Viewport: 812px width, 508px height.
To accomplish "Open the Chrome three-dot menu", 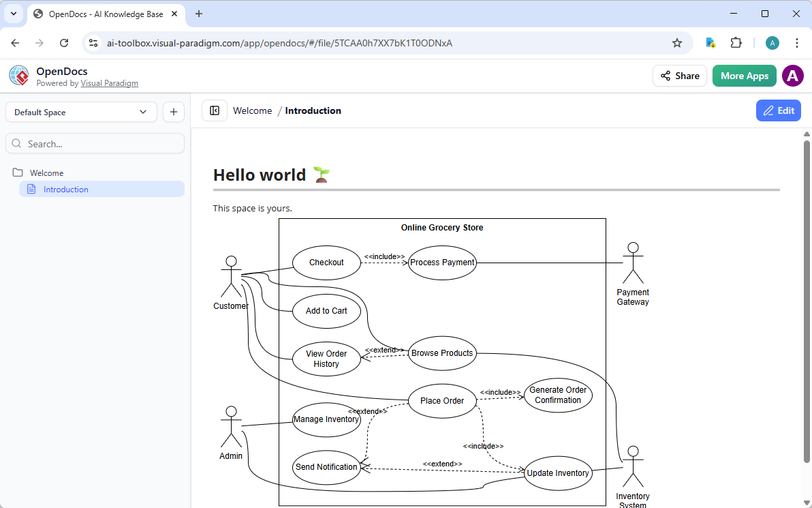I will (797, 42).
